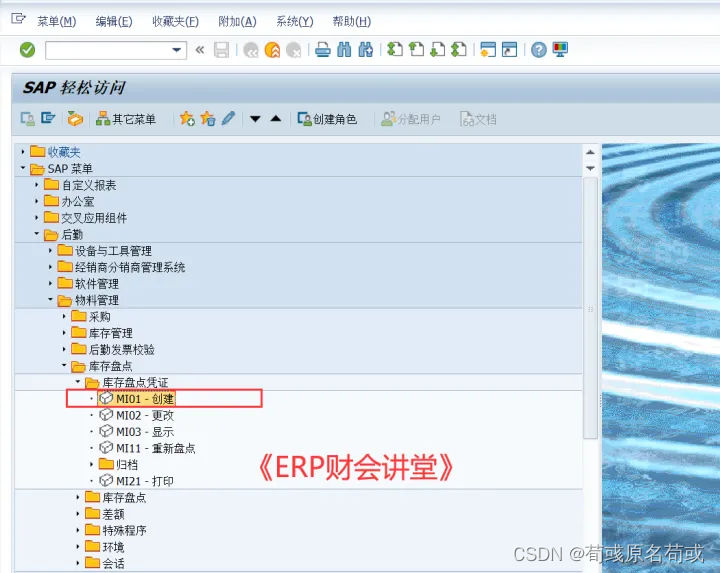This screenshot has width=720, height=573.
Task: Click the window menu icon left of 菜单
Action: coord(18,19)
